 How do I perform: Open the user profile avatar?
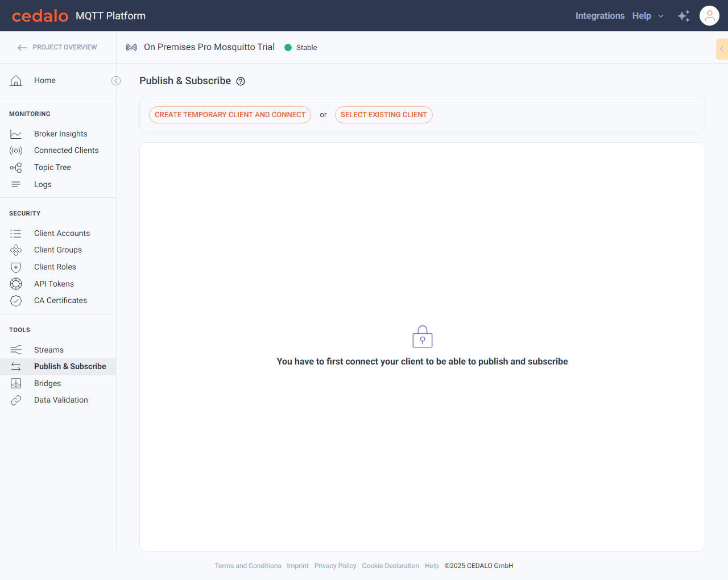[x=710, y=16]
